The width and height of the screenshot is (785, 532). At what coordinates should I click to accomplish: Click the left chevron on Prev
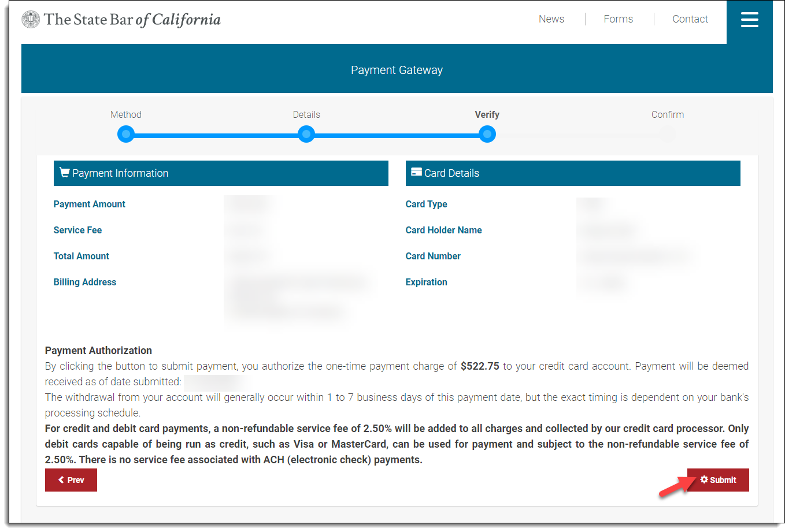61,480
